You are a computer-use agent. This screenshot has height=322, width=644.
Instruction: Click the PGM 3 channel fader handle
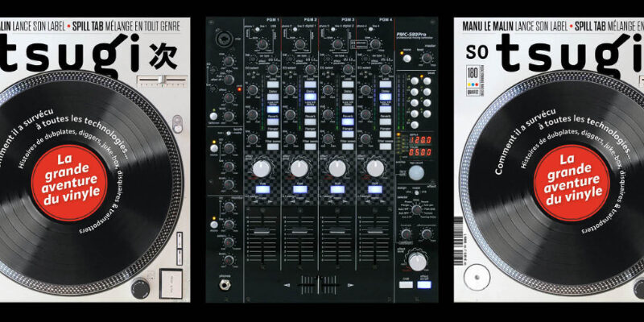[337, 232]
